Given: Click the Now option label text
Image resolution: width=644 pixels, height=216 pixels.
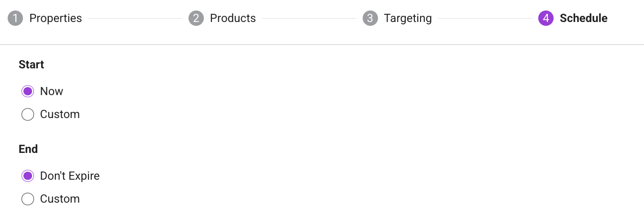Looking at the screenshot, I should tap(52, 91).
